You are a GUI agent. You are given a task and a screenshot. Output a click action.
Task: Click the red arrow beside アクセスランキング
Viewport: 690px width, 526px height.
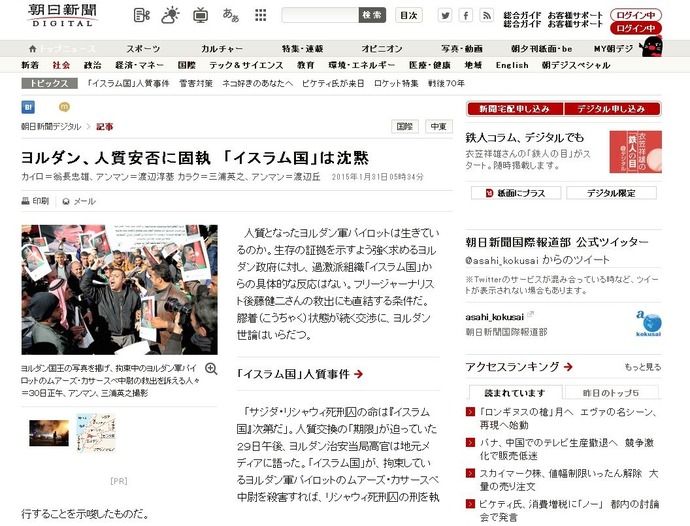coord(568,367)
